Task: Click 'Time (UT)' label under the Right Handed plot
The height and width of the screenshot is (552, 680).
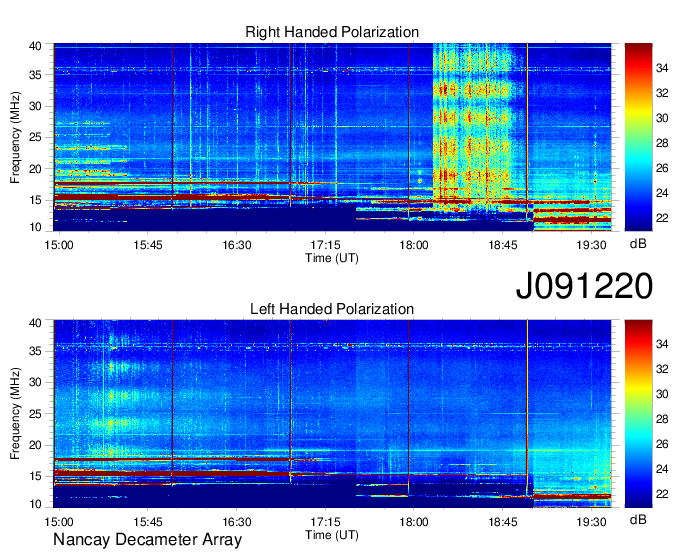Action: tap(332, 258)
